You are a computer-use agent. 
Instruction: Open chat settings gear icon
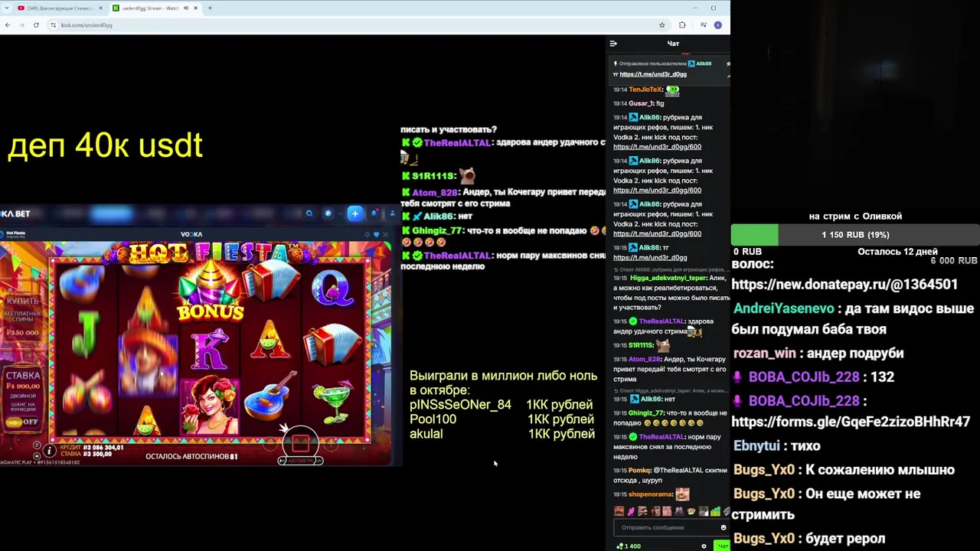tap(704, 546)
